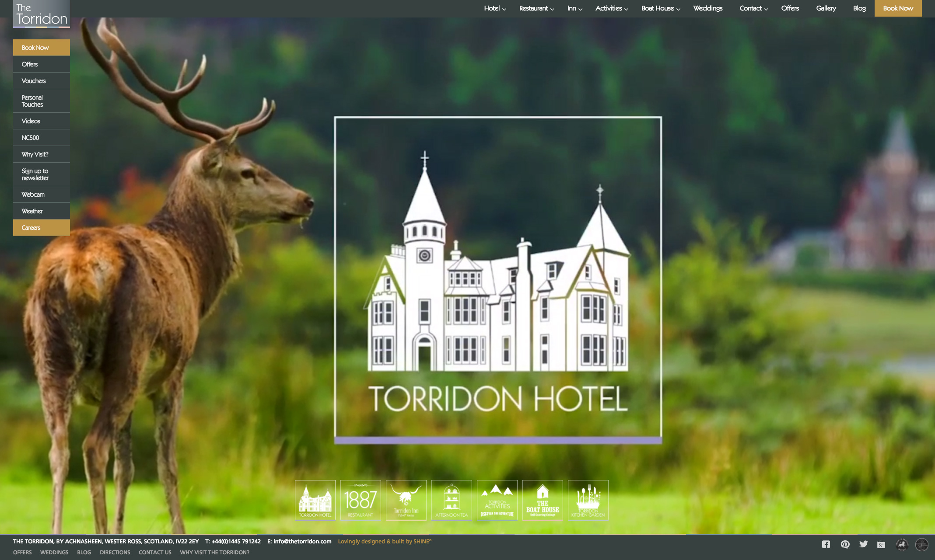This screenshot has height=560, width=935.
Task: Open Weddings in top navigation
Action: 707,8
